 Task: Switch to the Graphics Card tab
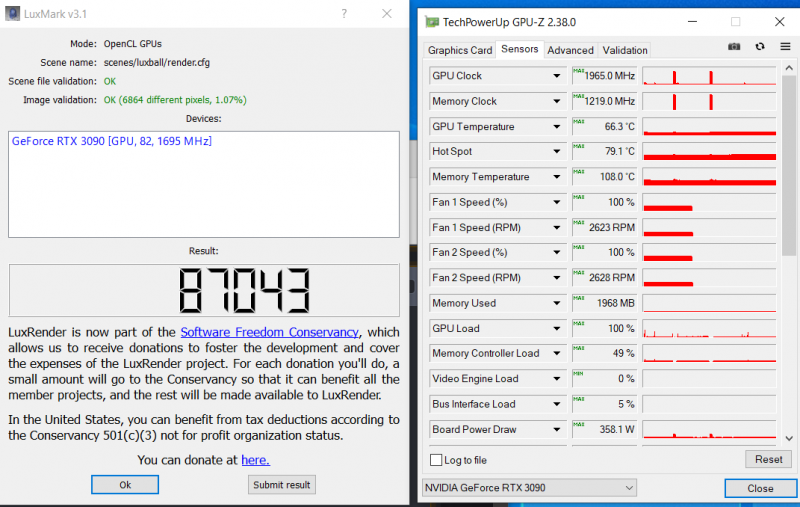[x=460, y=50]
